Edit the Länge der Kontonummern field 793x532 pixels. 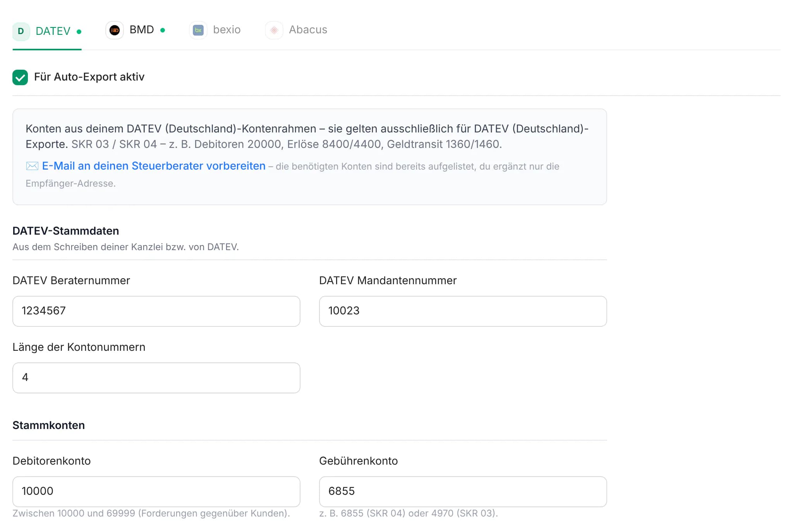[x=156, y=378]
